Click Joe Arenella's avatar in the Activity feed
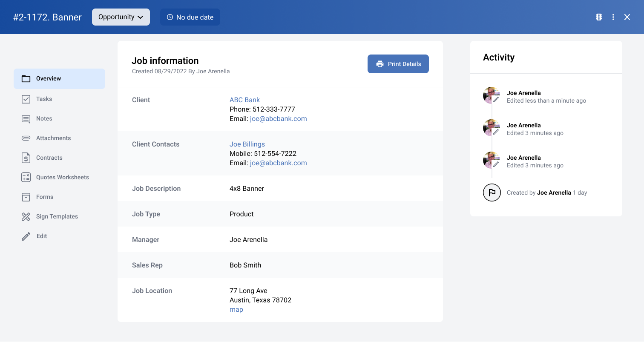 [491, 95]
